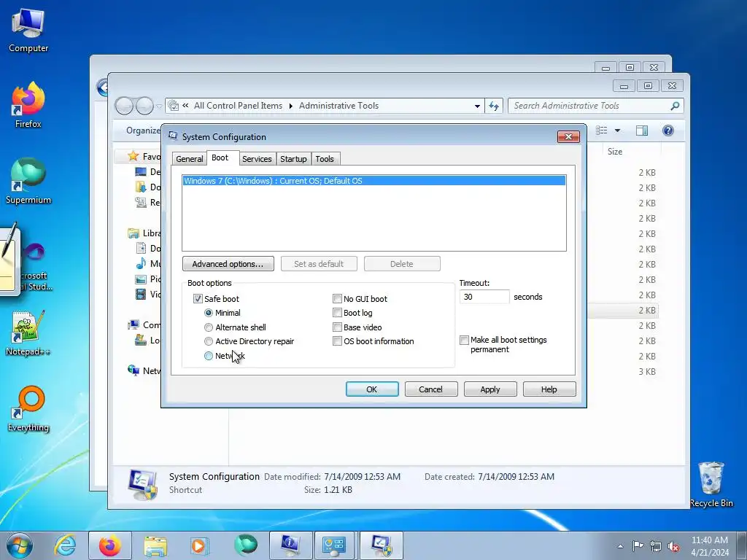
Task: Click the Explorer help icon
Action: 668,131
